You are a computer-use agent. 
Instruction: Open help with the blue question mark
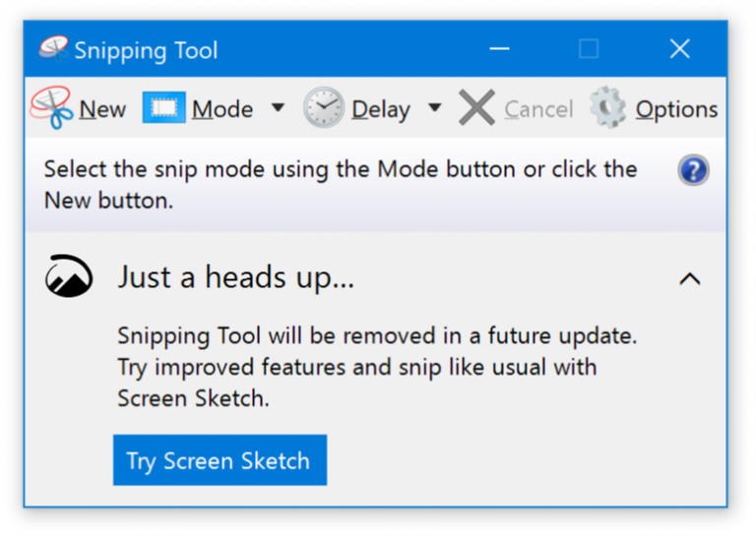(x=693, y=171)
